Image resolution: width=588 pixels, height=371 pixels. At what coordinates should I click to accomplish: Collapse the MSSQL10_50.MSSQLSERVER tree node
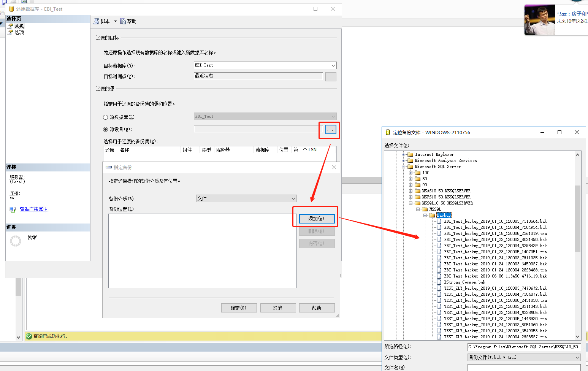[x=411, y=203]
